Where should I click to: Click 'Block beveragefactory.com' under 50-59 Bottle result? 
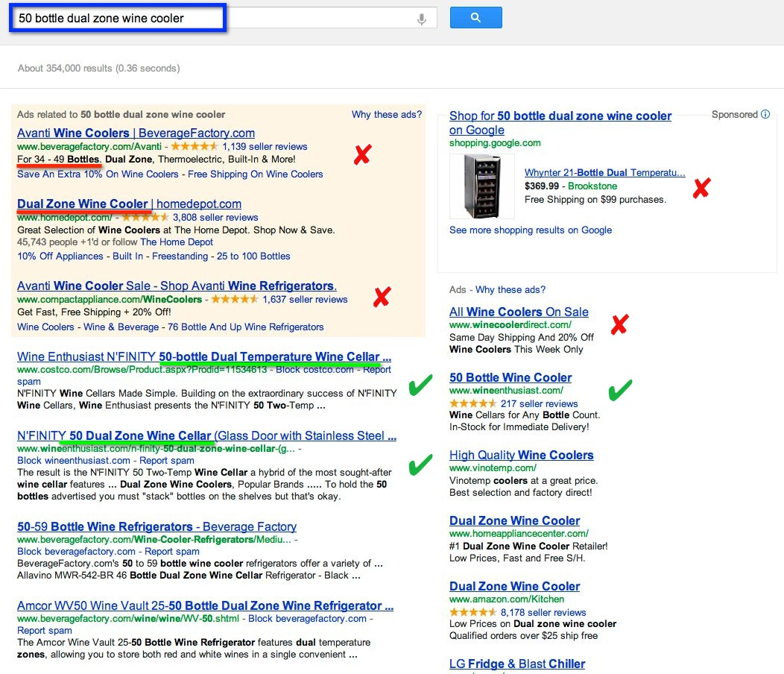pos(76,552)
